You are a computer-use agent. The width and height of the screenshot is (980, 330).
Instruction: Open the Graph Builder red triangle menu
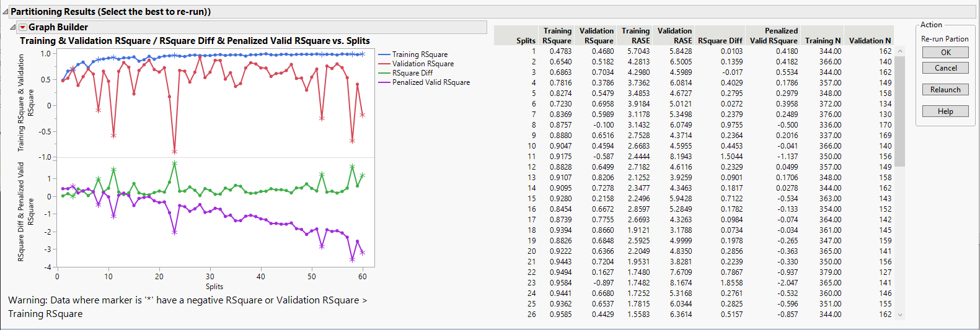pos(23,27)
